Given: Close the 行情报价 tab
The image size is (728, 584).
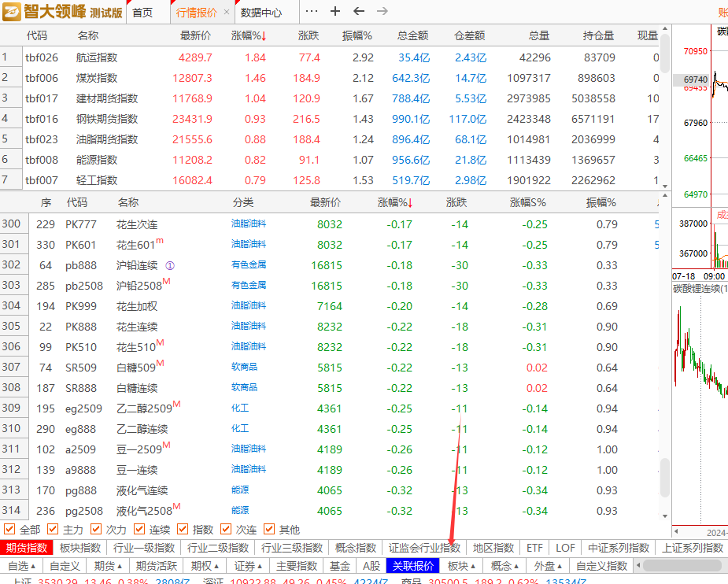Looking at the screenshot, I should [x=227, y=12].
